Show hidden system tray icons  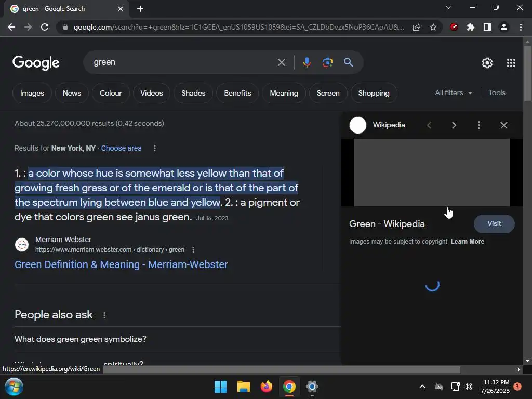click(x=422, y=387)
